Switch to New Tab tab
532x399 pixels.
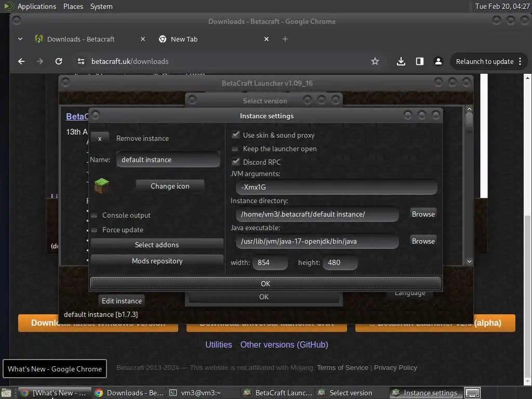[x=184, y=39]
